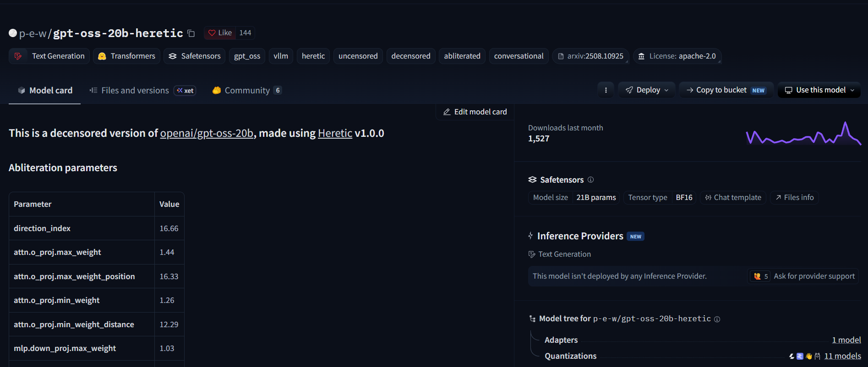Open the Adapters 1 model link
Viewport: 868px width, 367px height.
pyautogui.click(x=846, y=340)
